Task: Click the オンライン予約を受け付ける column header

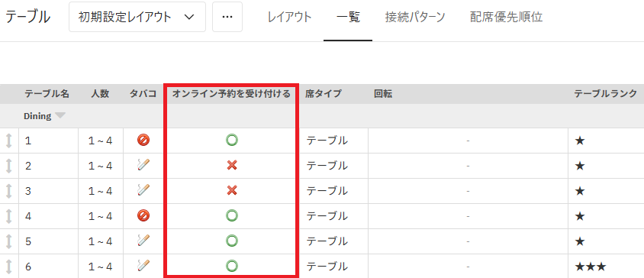Action: (x=231, y=94)
